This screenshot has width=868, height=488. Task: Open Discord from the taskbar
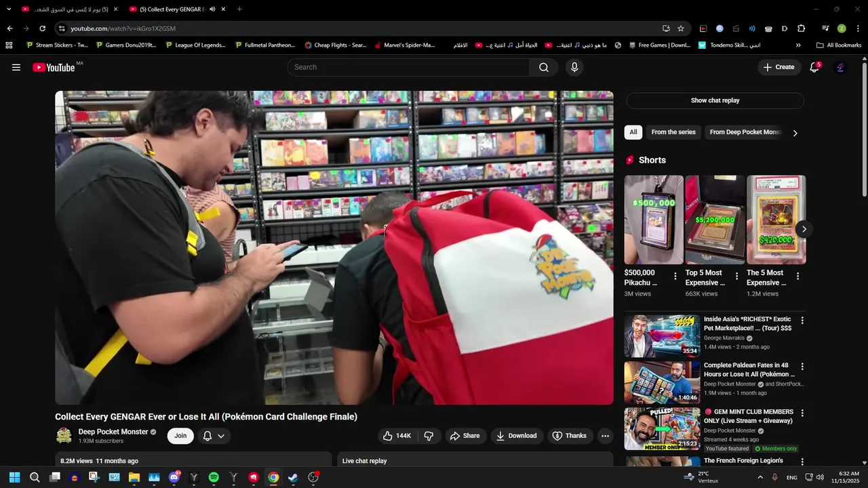(174, 477)
